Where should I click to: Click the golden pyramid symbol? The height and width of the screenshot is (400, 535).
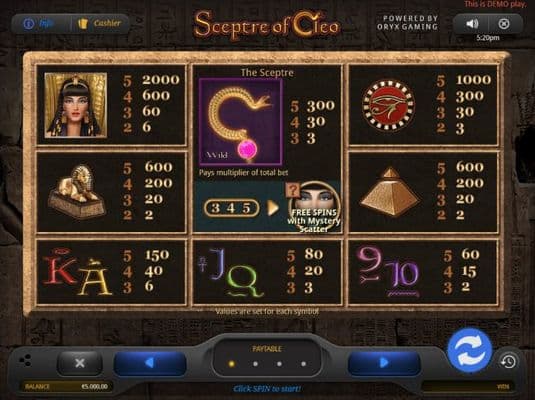(x=390, y=191)
